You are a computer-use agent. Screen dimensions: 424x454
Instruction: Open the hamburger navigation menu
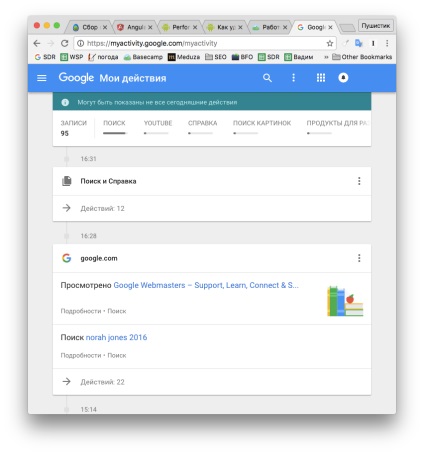click(42, 78)
